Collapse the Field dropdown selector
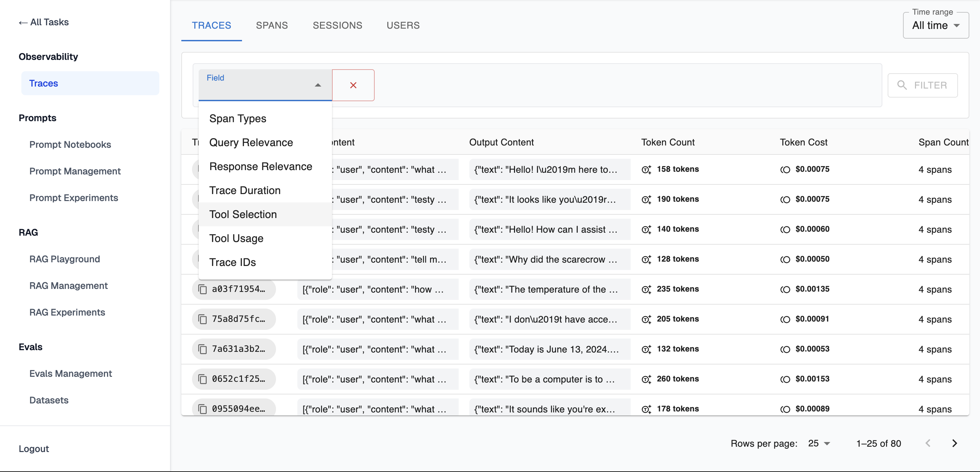The width and height of the screenshot is (980, 472). [318, 85]
